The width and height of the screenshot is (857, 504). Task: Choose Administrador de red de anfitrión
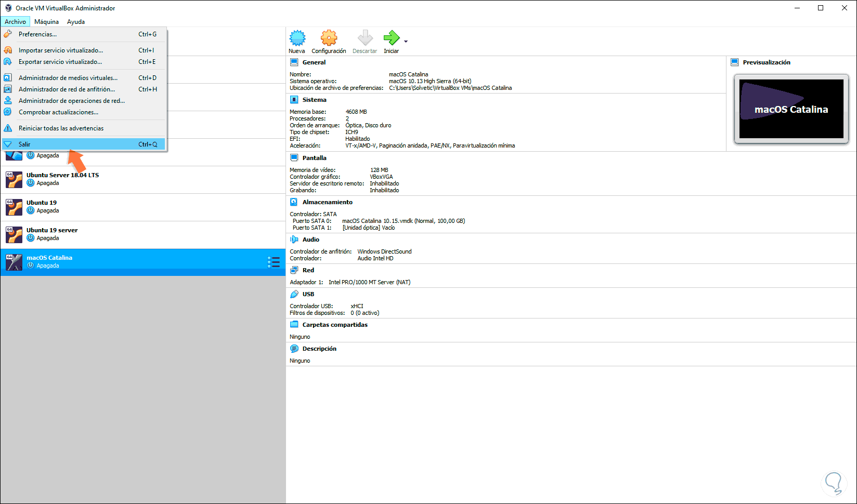click(84, 89)
